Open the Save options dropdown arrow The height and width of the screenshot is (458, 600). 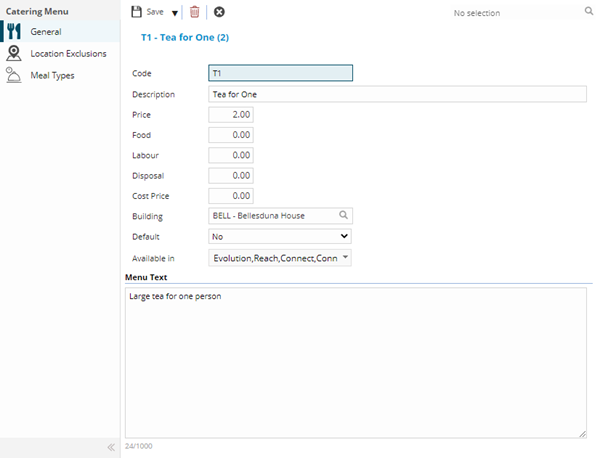tap(175, 13)
